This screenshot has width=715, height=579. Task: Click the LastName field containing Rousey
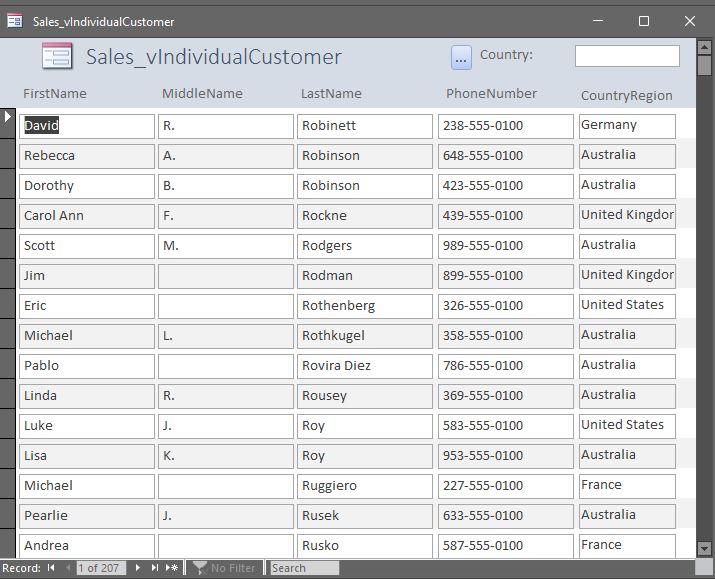pos(365,396)
